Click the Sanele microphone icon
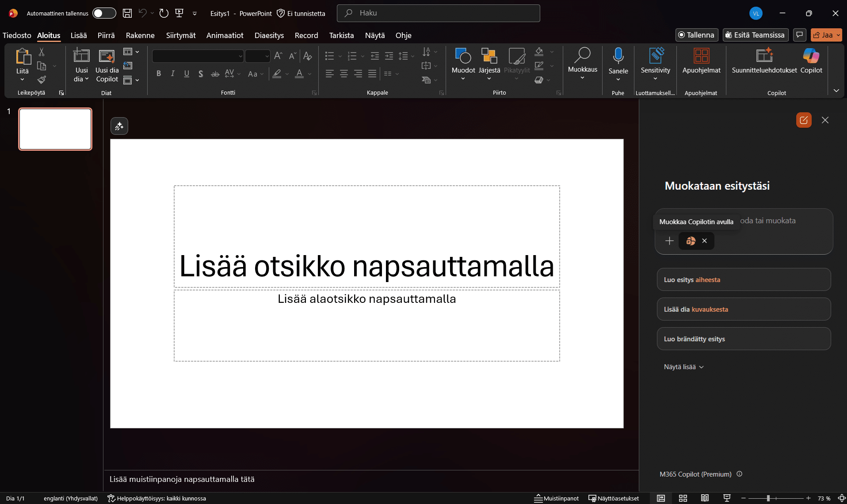The width and height of the screenshot is (847, 504). [x=618, y=56]
